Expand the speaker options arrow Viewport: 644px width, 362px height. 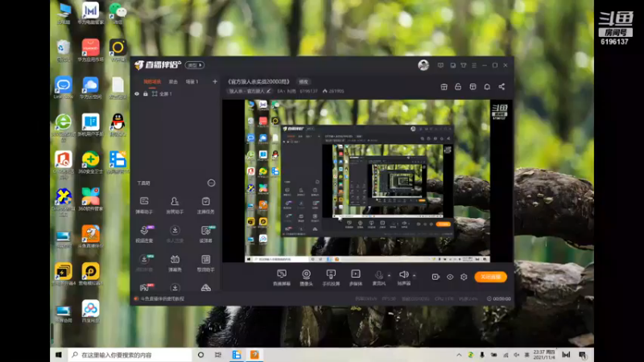(x=414, y=275)
